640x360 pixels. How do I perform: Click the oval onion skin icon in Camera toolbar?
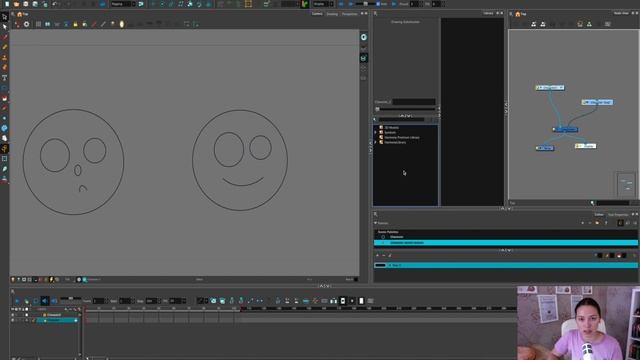[122, 24]
